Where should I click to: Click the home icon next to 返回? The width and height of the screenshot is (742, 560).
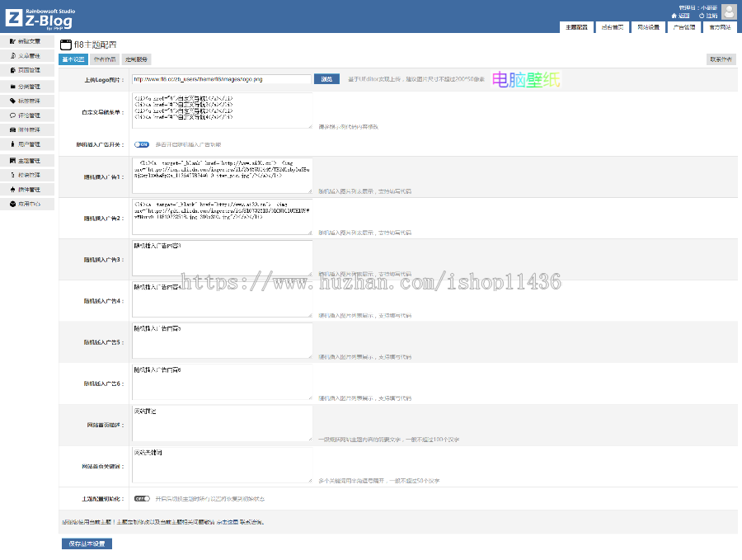coord(674,16)
